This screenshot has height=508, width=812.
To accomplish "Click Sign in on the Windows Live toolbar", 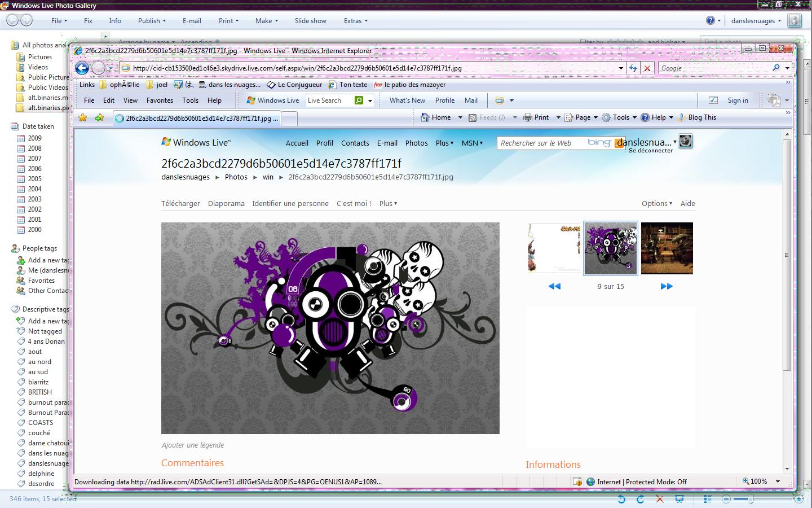I will pos(738,100).
